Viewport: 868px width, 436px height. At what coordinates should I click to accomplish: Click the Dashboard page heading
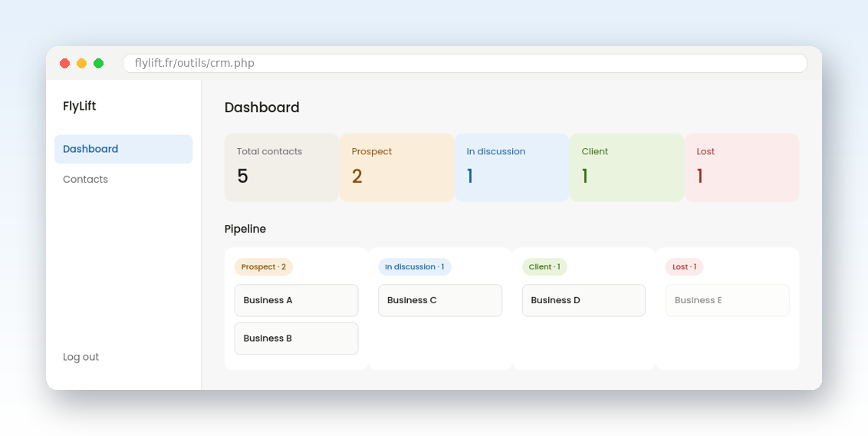click(x=261, y=107)
